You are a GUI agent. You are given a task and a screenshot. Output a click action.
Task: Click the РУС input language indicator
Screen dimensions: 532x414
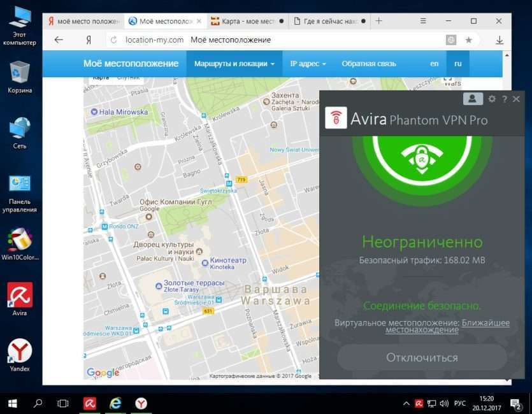pos(460,403)
